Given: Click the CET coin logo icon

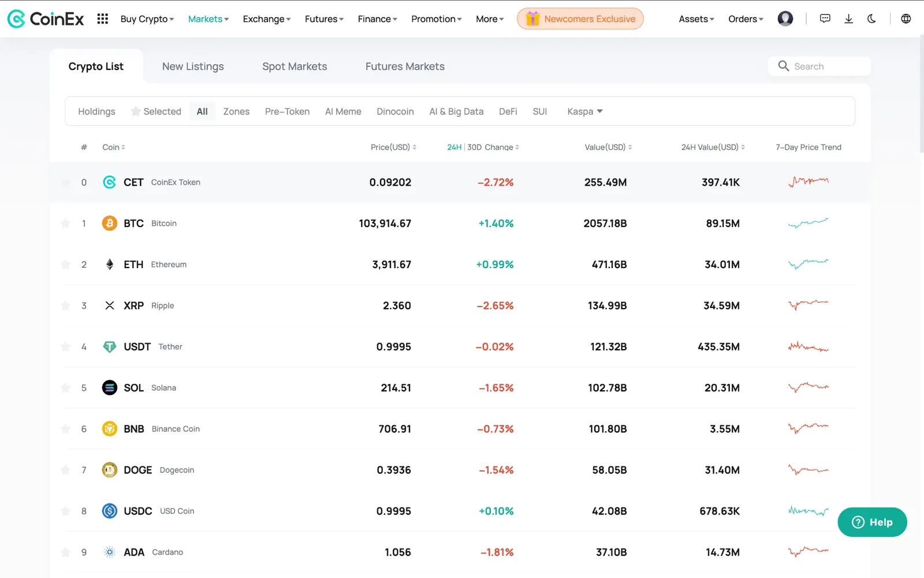Looking at the screenshot, I should point(109,182).
